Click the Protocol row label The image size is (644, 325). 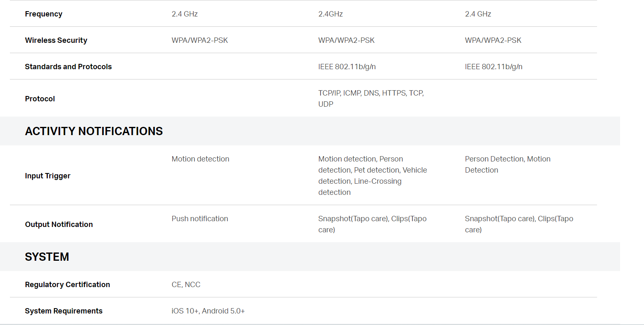point(40,99)
